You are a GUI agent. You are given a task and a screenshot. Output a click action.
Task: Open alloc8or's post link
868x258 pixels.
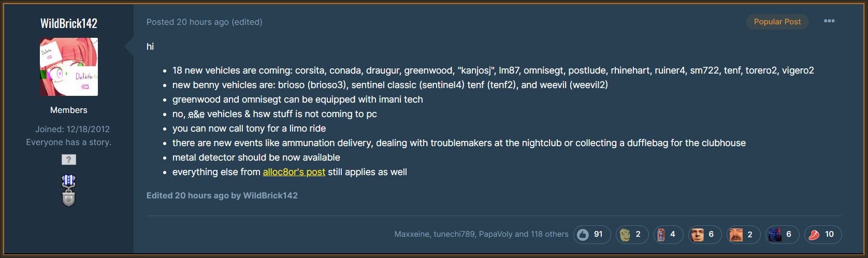pos(294,172)
